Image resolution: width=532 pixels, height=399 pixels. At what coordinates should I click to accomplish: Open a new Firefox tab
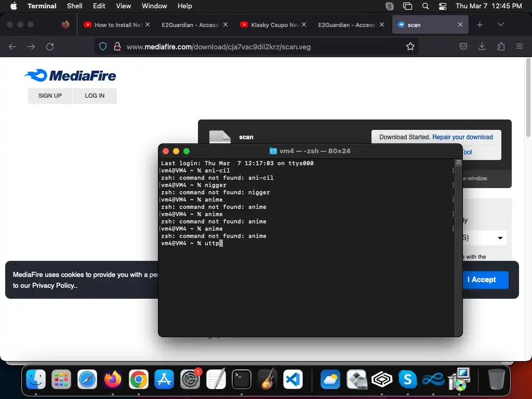480,25
